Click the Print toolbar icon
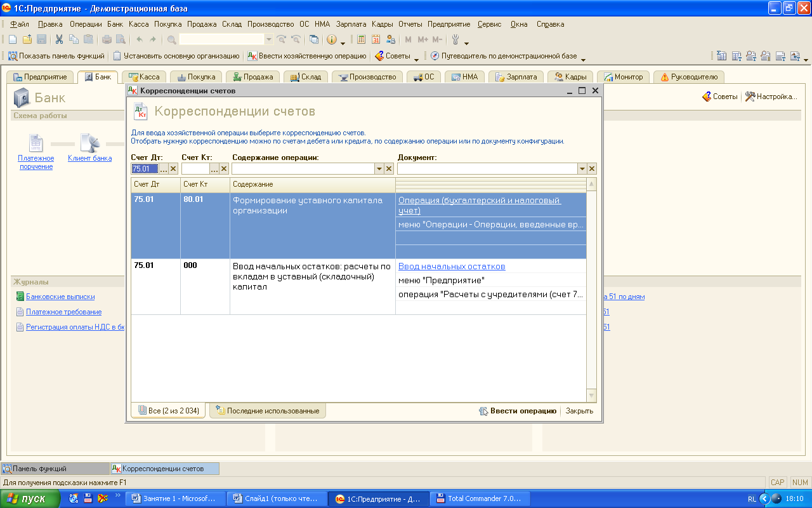Image resolution: width=812 pixels, height=508 pixels. [x=107, y=39]
